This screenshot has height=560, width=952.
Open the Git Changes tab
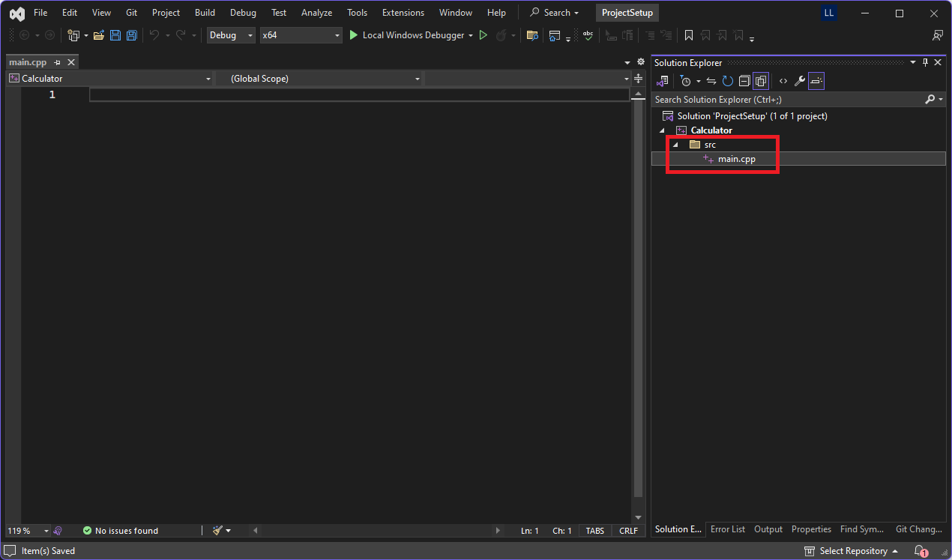[918, 529]
